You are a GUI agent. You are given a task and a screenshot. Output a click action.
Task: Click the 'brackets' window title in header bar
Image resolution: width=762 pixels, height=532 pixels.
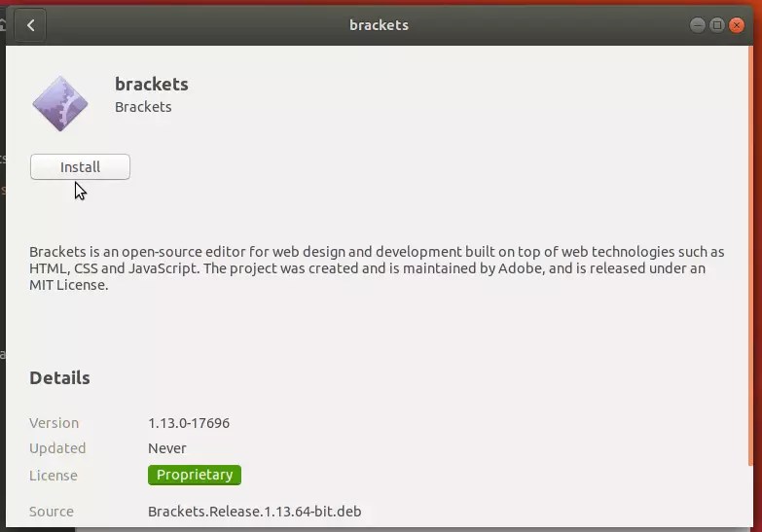click(x=380, y=24)
